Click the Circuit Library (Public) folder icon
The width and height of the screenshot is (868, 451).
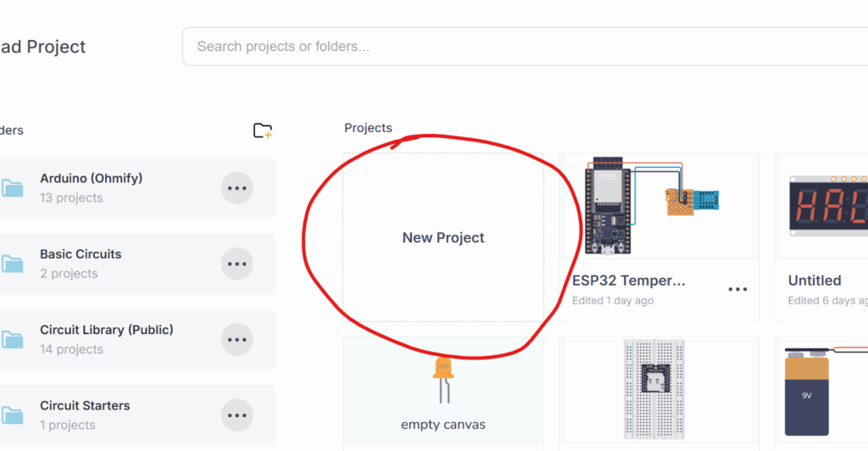[x=12, y=340]
